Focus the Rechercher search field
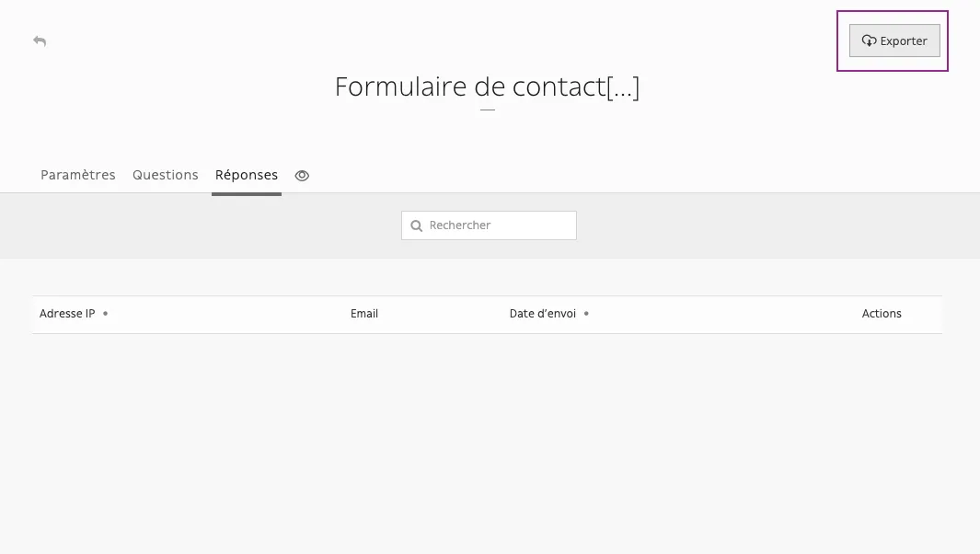This screenshot has width=980, height=554. [489, 225]
